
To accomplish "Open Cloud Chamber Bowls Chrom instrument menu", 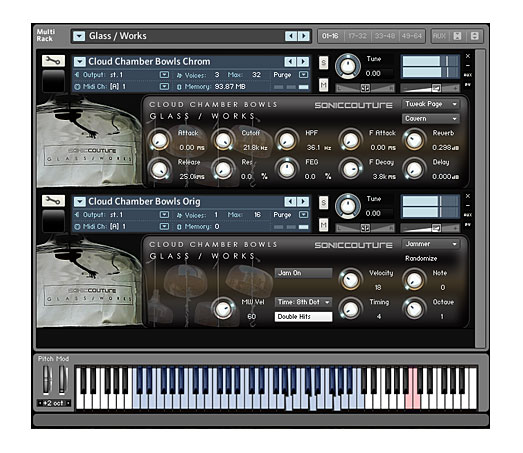I will click(79, 62).
